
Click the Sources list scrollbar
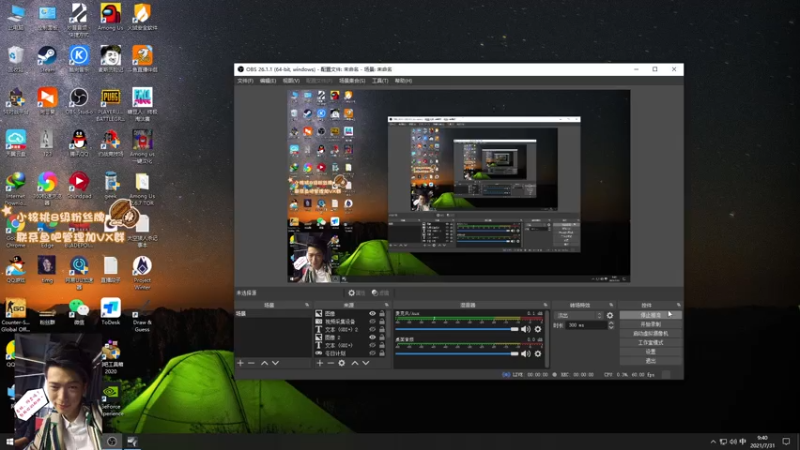[389, 324]
